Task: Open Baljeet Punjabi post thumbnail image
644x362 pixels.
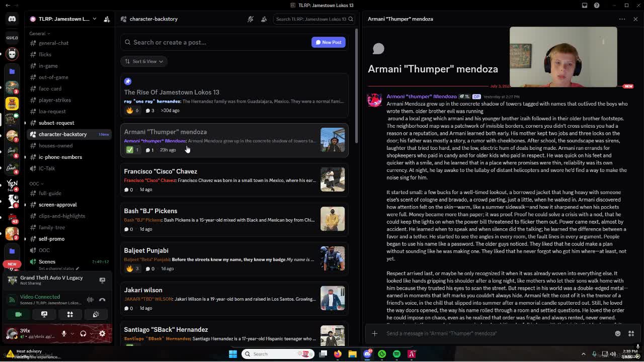Action: pyautogui.click(x=333, y=258)
